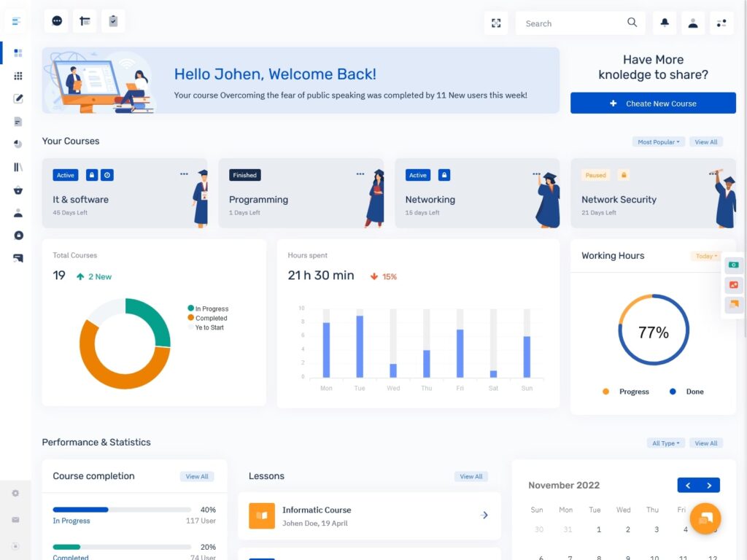Open View All in Course completion

pyautogui.click(x=197, y=476)
